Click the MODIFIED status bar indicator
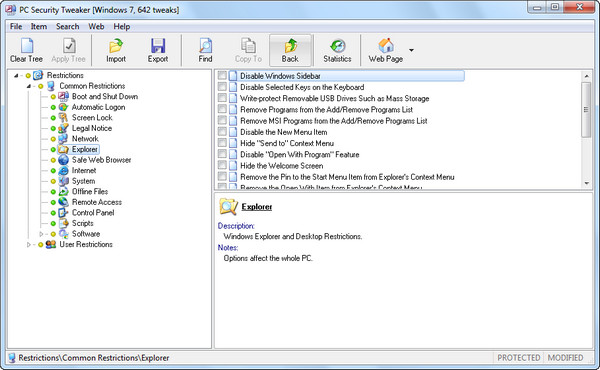This screenshot has height=370, width=600. [565, 358]
